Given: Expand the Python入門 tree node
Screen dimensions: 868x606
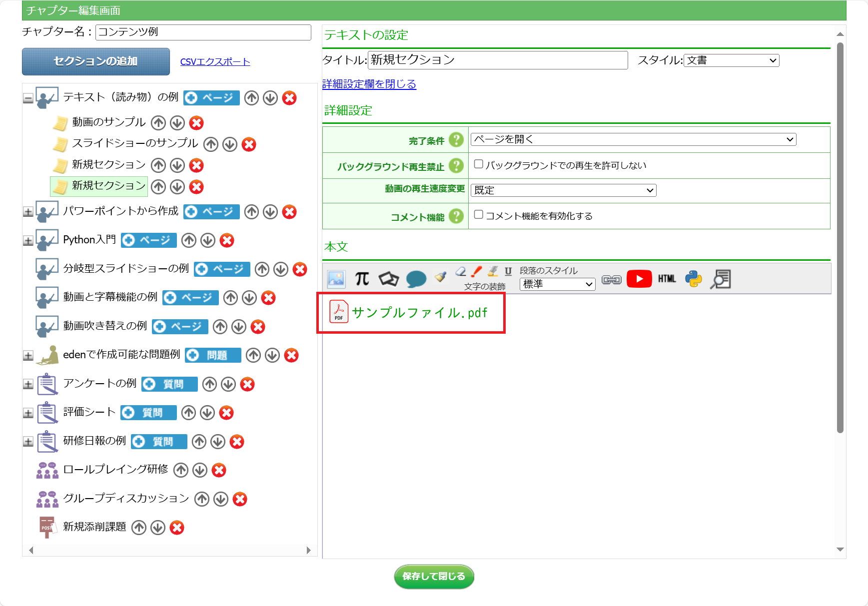Looking at the screenshot, I should tap(28, 241).
